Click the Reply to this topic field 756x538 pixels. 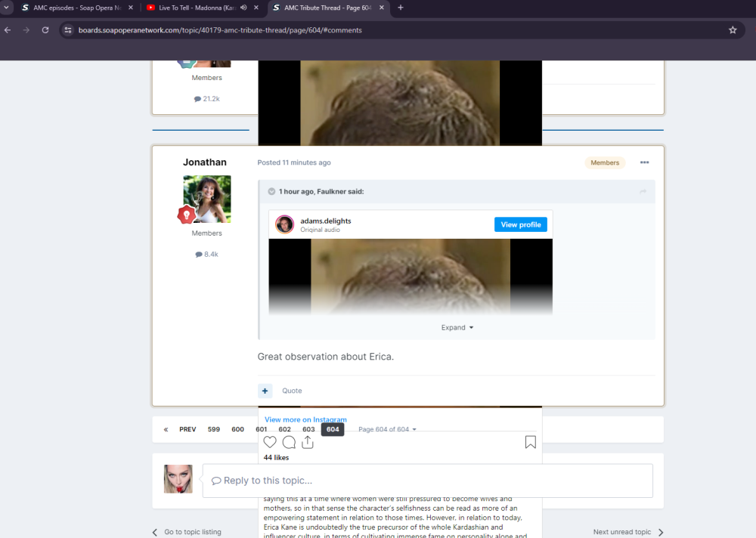tap(427, 481)
